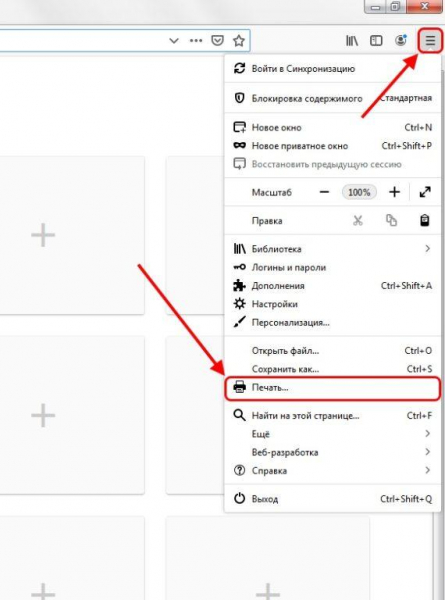Open Настройки settings
Viewport: 445px width, 600px height.
pos(332,304)
